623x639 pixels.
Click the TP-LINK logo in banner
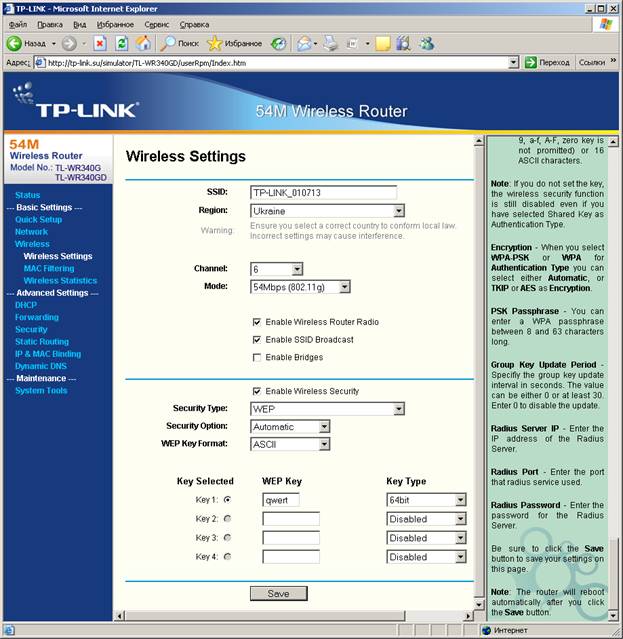pos(76,101)
